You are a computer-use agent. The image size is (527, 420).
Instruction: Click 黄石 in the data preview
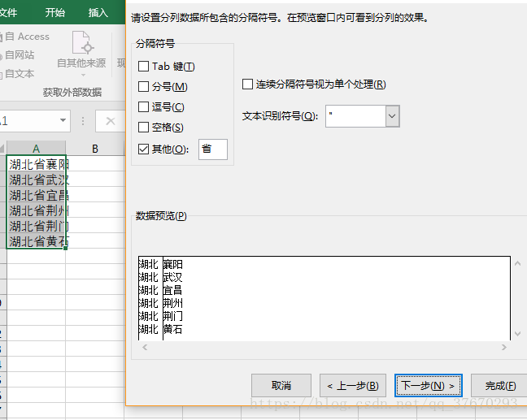[172, 329]
